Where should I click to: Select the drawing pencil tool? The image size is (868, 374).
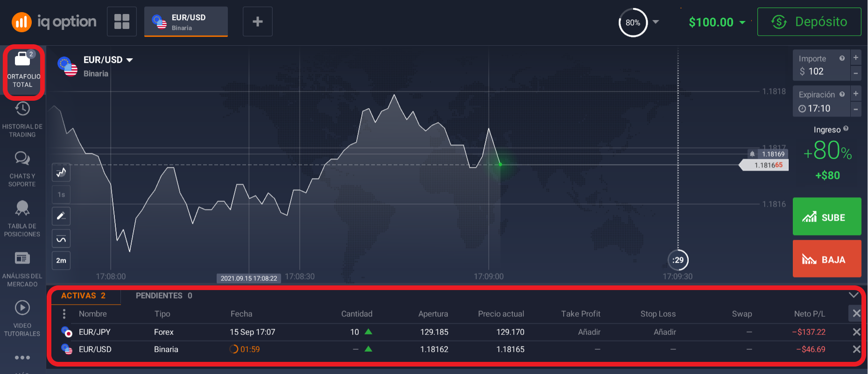coord(61,216)
